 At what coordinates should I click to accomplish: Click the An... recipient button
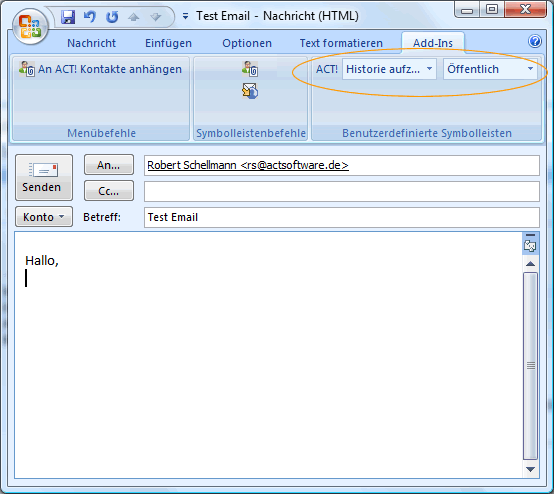[x=109, y=165]
